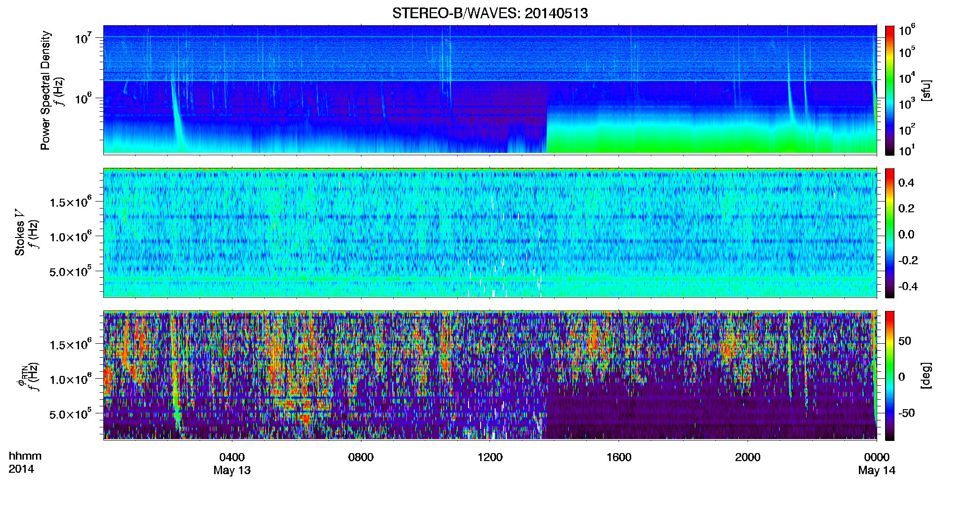The image size is (980, 505).
Task: Click the 'Stokes V' y-axis title
Action: pos(20,233)
